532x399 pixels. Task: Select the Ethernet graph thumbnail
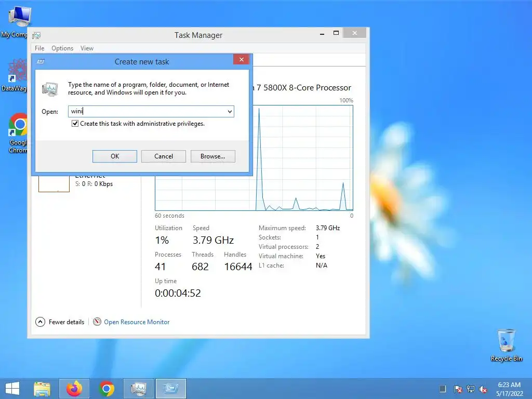pyautogui.click(x=54, y=184)
